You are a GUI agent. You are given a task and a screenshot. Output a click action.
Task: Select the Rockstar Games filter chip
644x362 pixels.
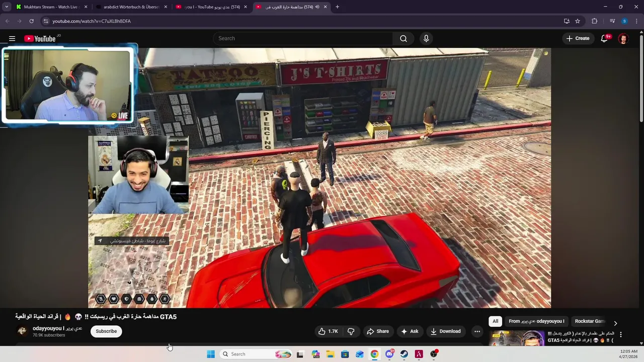(590, 321)
